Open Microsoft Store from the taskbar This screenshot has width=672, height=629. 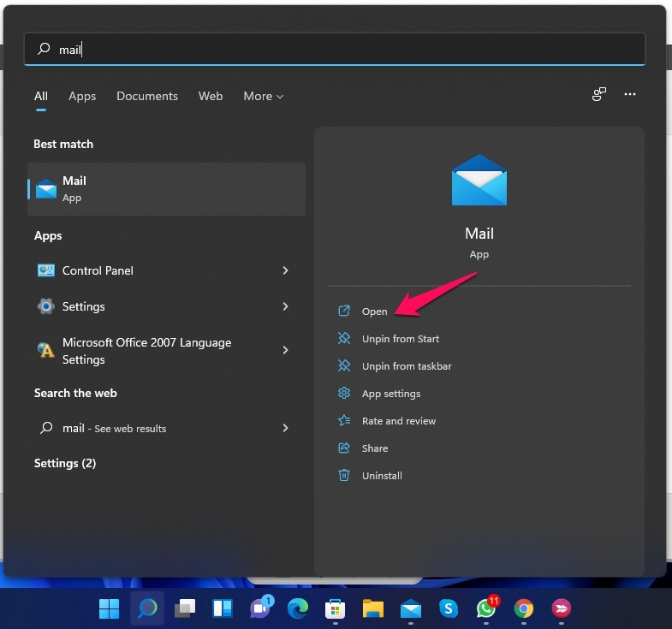coord(335,608)
